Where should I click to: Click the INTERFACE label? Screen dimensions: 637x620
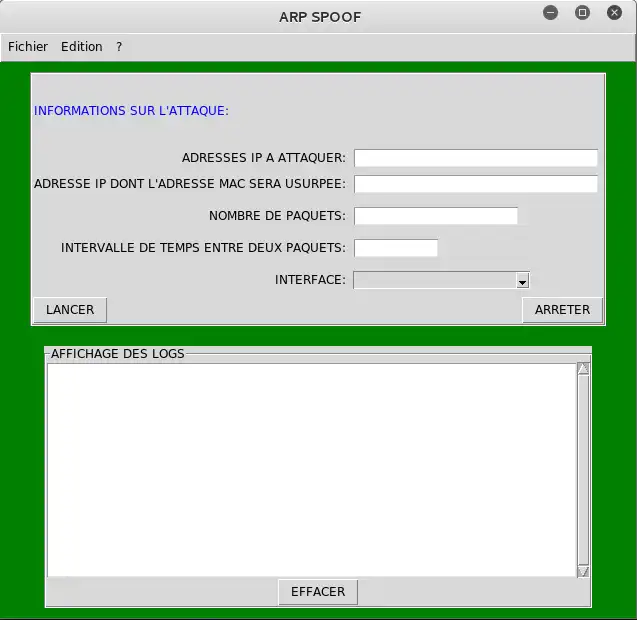click(x=310, y=280)
